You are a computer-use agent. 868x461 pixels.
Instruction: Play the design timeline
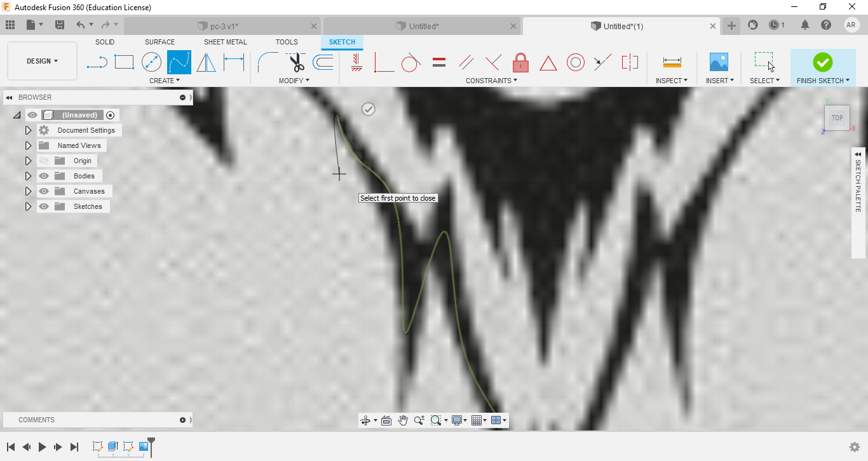coord(42,447)
